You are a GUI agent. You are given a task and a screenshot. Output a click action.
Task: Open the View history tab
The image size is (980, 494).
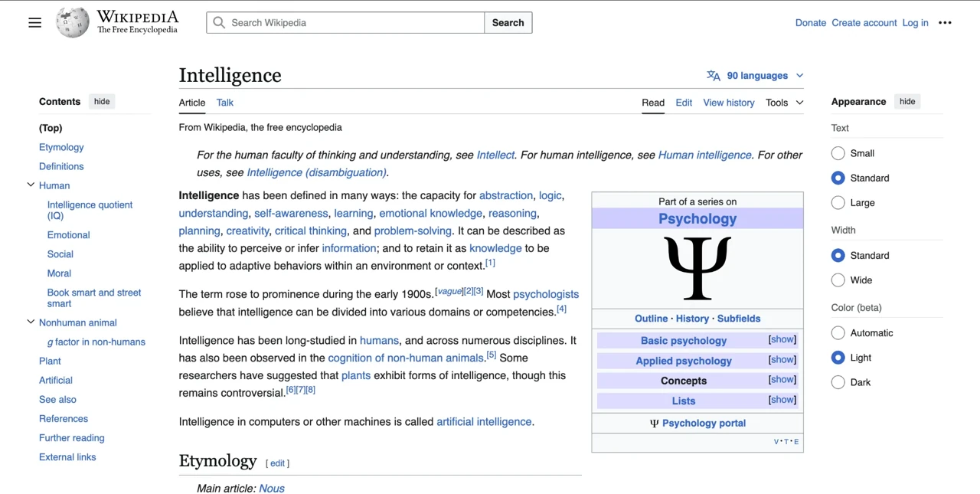point(729,103)
